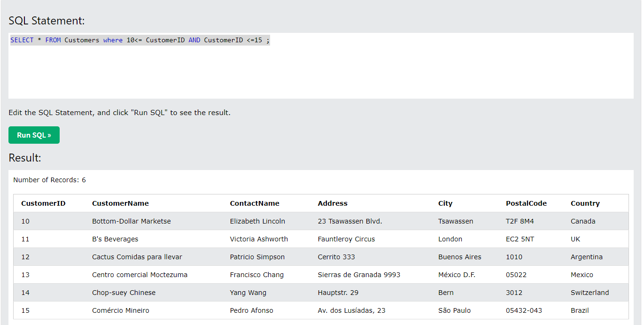Click CustomerID value 12 in table
Screen dimensions: 644x325
pyautogui.click(x=25, y=257)
